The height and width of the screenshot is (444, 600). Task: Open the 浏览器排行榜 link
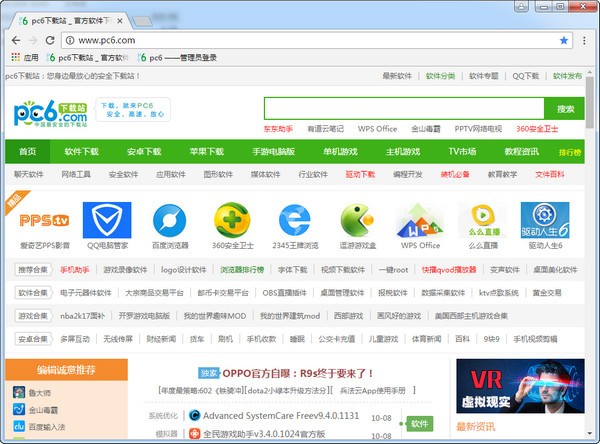[x=242, y=270]
